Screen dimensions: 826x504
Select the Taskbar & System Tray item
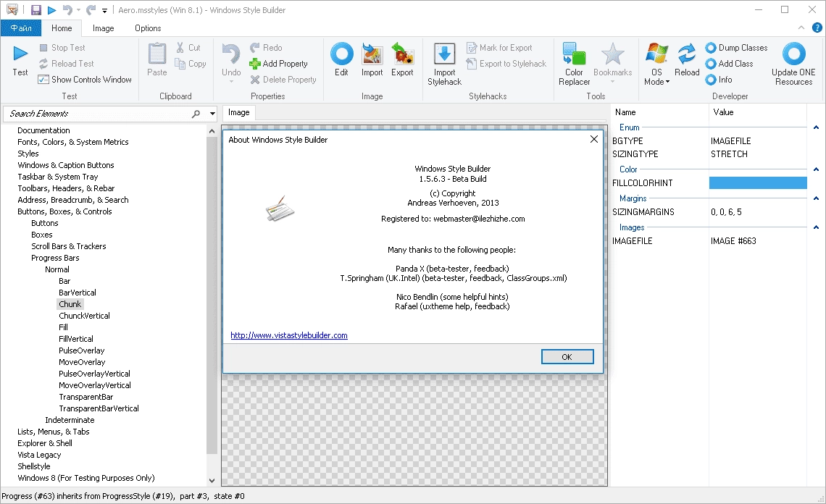click(x=58, y=177)
